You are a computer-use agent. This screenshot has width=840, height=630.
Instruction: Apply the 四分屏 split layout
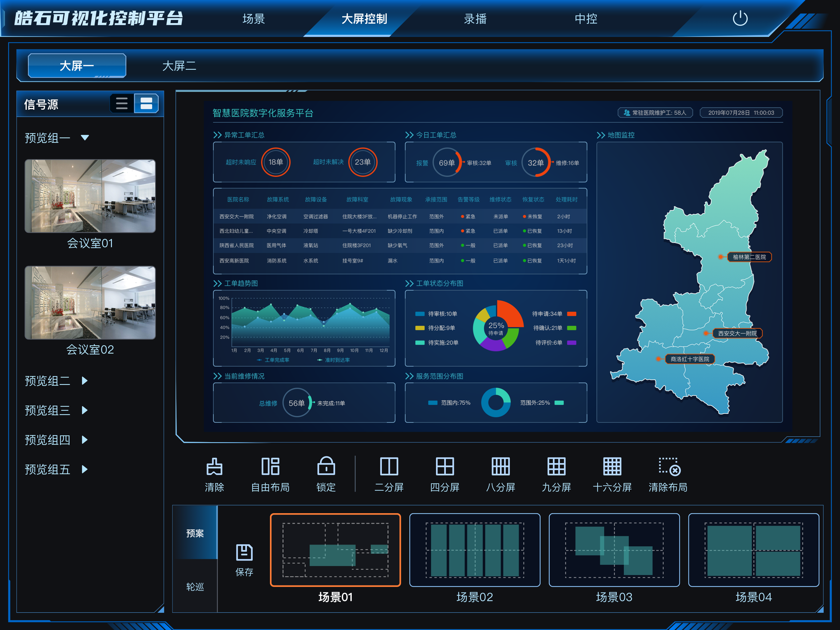(445, 466)
